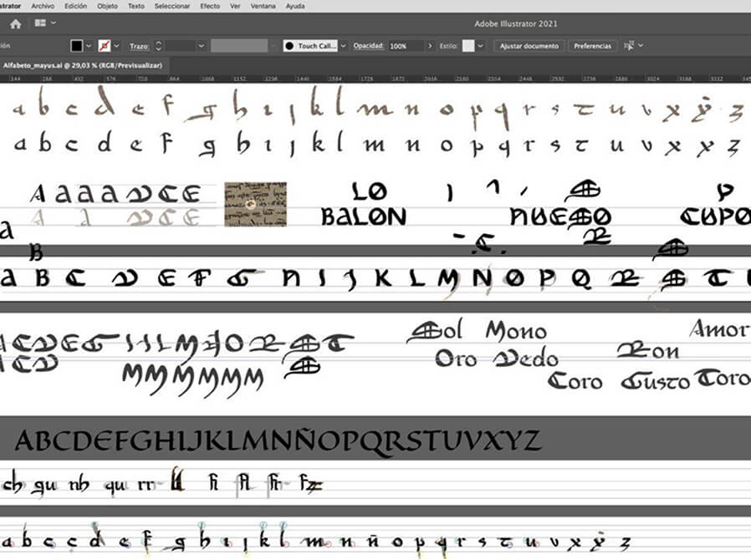
Task: Expand the fill color dropdown arrow
Action: click(x=89, y=46)
